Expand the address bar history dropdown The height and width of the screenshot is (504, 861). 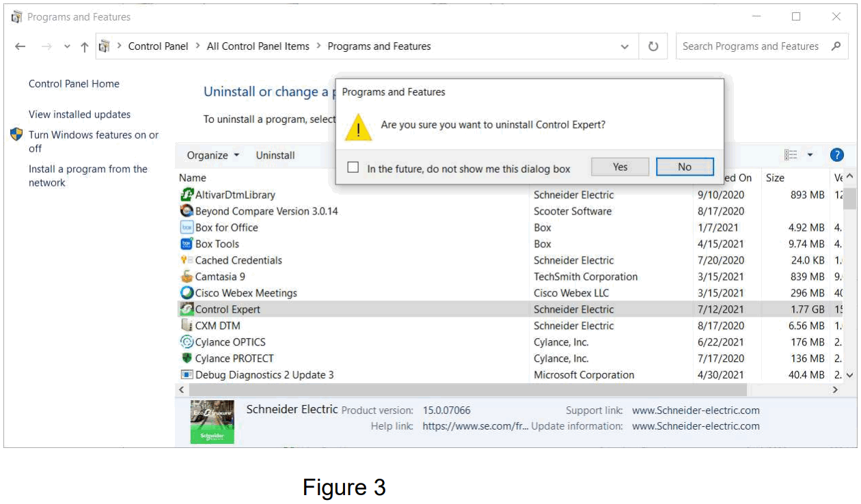point(624,46)
